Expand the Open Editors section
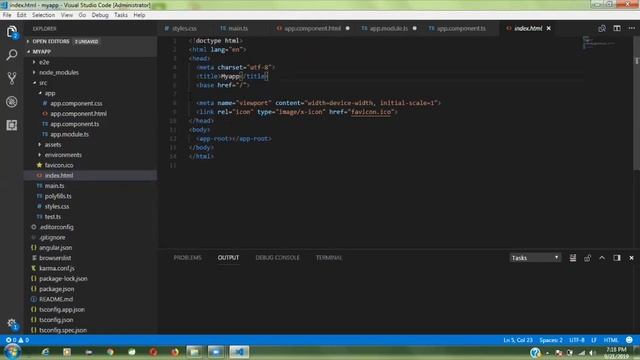 (90, 42)
